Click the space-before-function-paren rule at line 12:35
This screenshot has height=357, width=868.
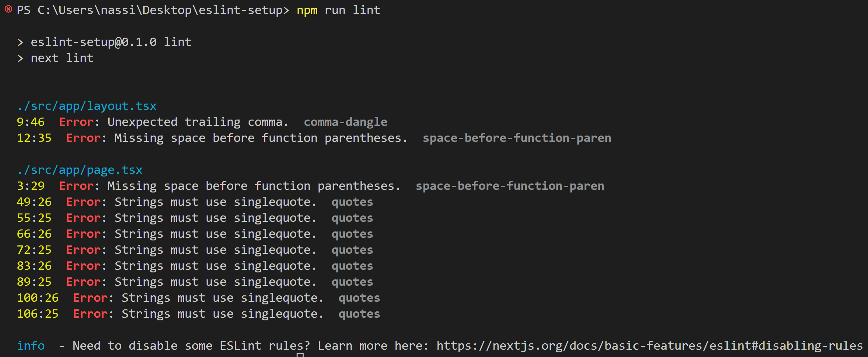(x=516, y=138)
